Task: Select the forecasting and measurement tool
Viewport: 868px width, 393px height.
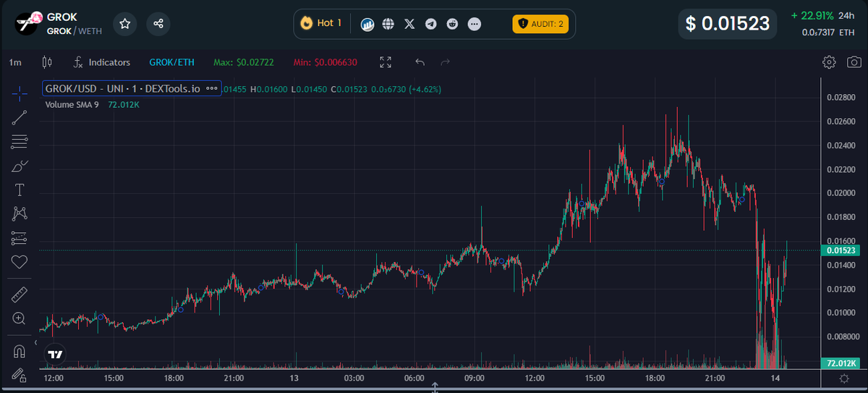Action: 20,237
